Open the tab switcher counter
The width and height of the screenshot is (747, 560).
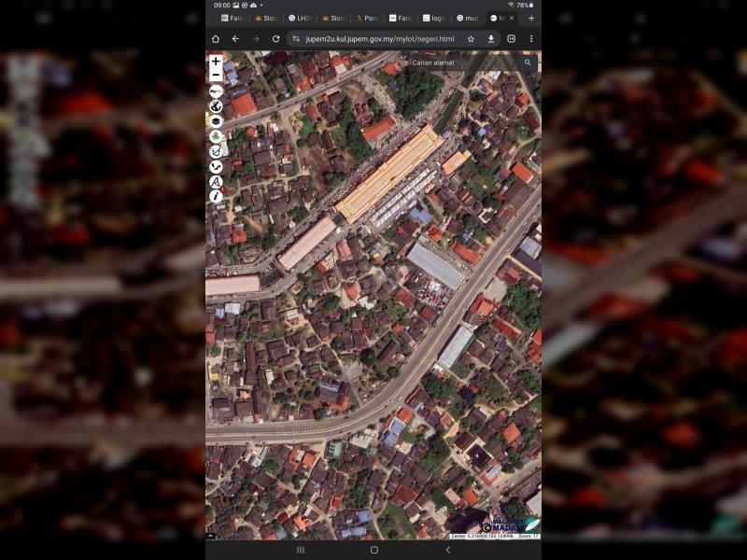point(512,39)
